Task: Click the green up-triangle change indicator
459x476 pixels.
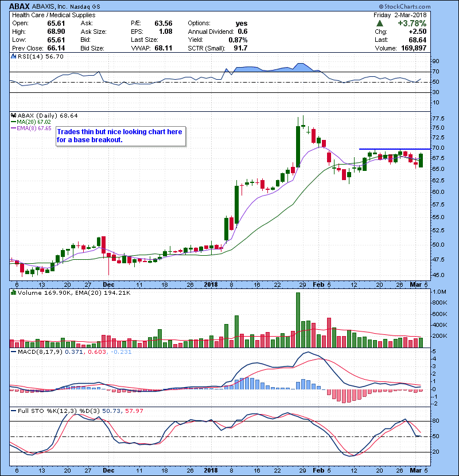Action: pyautogui.click(x=379, y=24)
